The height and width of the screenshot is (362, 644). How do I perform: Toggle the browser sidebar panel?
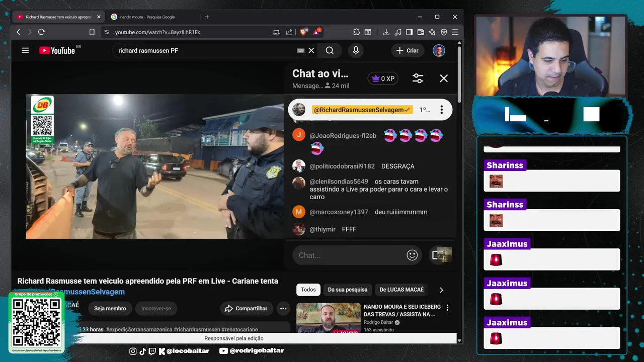click(x=409, y=32)
